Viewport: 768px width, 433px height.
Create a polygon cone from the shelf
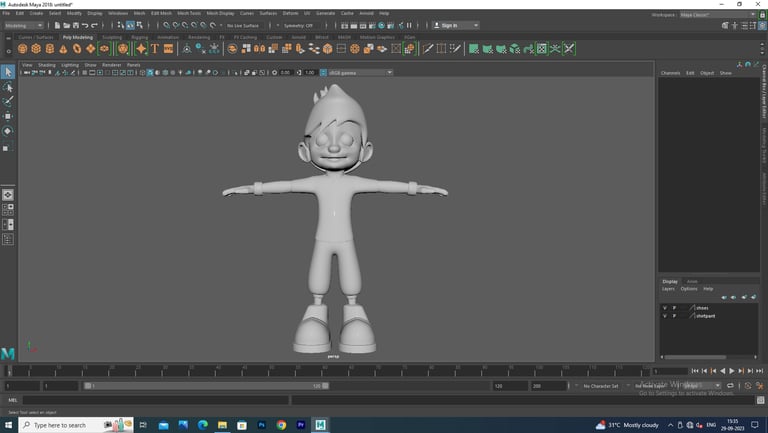tap(63, 48)
